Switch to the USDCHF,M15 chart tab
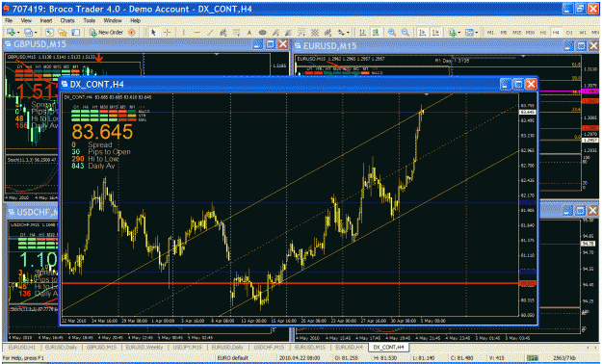 (269, 348)
